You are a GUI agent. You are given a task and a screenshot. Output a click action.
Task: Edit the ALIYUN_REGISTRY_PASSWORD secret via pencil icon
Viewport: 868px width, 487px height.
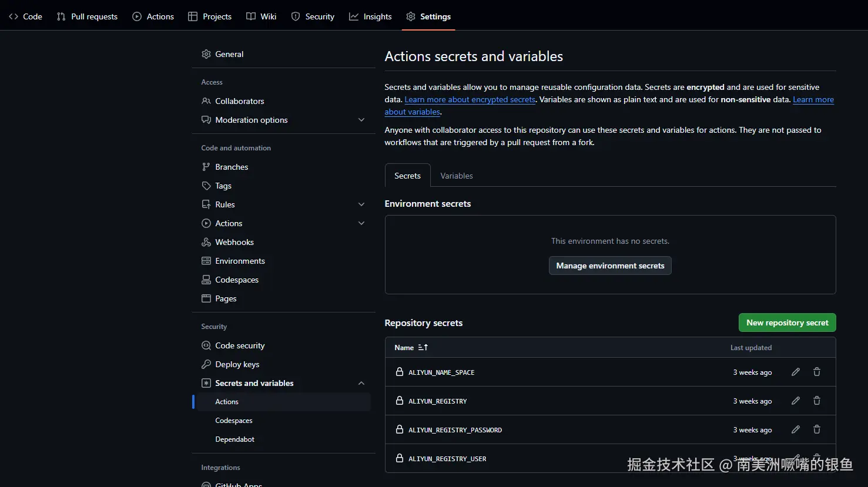click(795, 429)
